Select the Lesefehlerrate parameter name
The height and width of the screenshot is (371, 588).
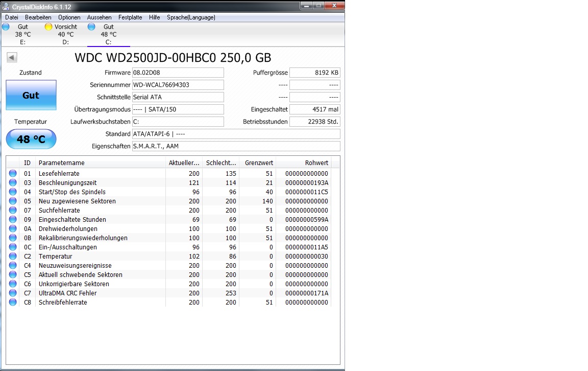click(x=59, y=173)
